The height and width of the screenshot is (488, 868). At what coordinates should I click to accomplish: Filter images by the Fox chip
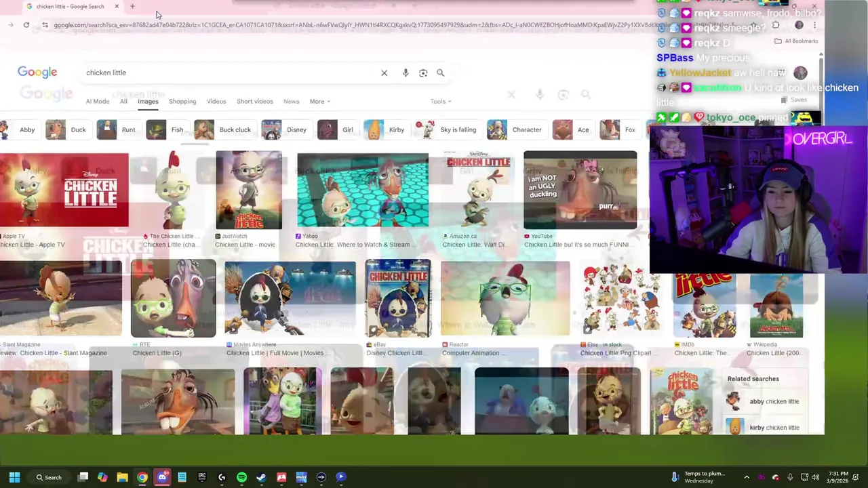tap(619, 129)
